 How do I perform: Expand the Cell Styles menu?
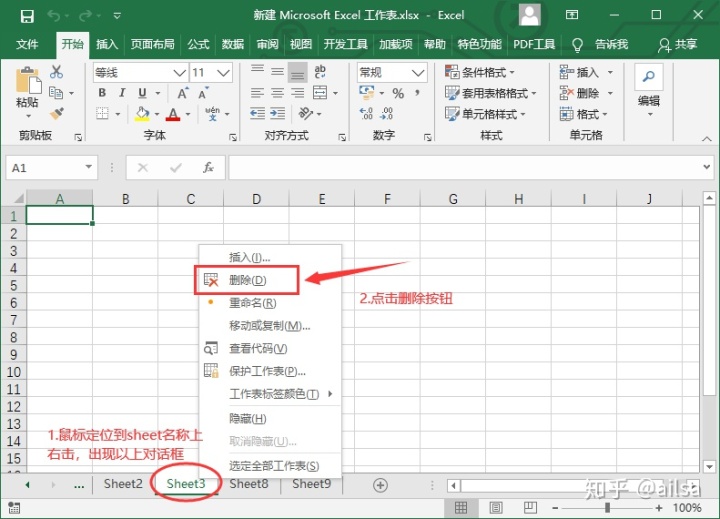point(485,114)
